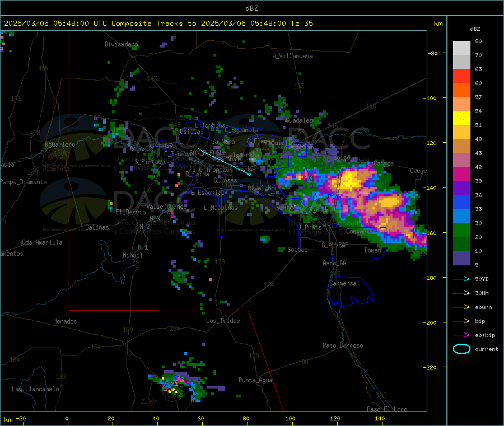The height and width of the screenshot is (426, 504).
Task: Click the cyan 'current' ellipse legend icon
Action: [461, 349]
